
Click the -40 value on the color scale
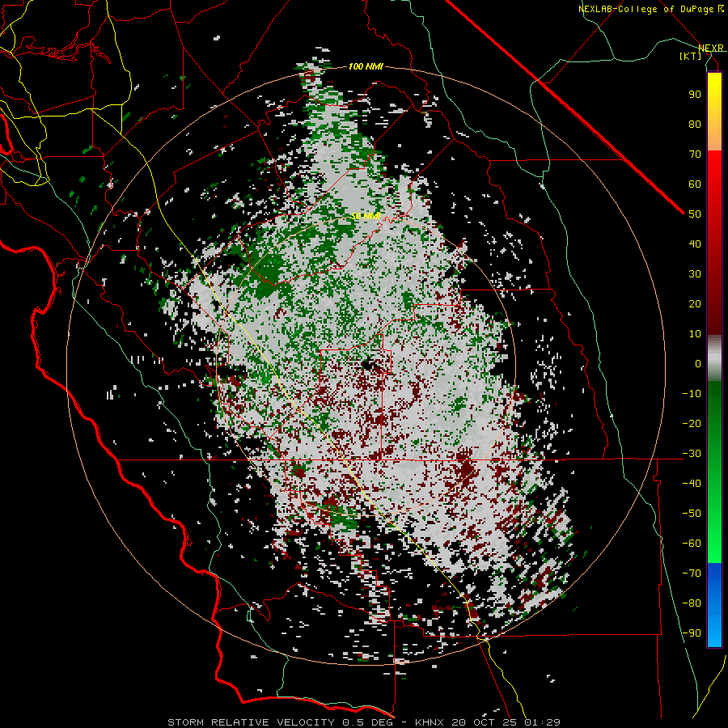pos(692,484)
